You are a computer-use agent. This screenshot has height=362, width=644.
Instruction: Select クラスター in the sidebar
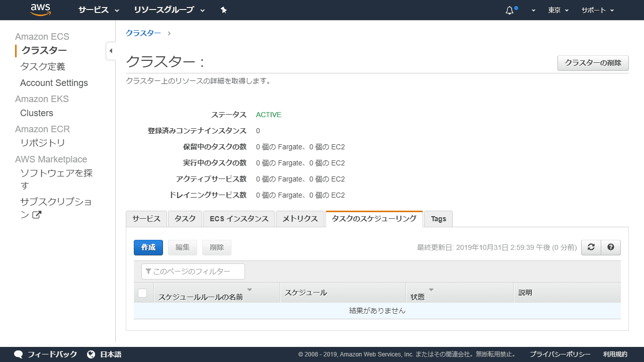[44, 50]
